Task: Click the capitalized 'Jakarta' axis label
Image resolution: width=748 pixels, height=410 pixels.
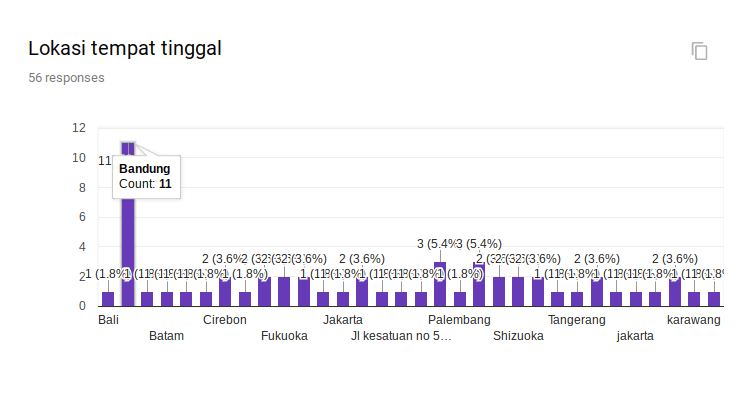Action: coord(343,320)
